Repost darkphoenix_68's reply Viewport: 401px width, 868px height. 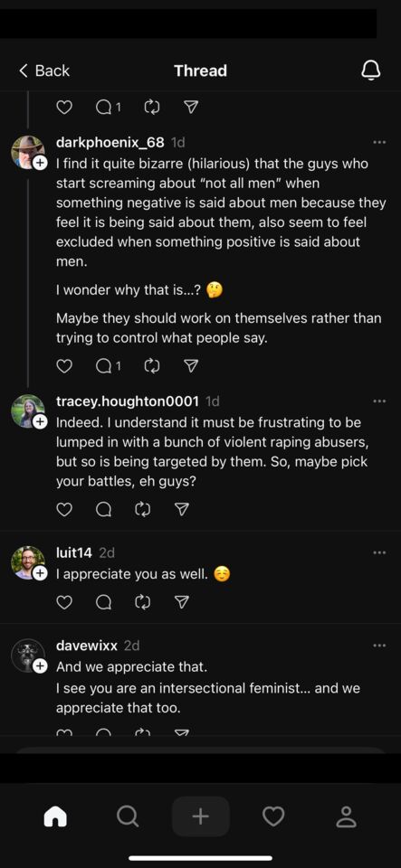pos(152,366)
